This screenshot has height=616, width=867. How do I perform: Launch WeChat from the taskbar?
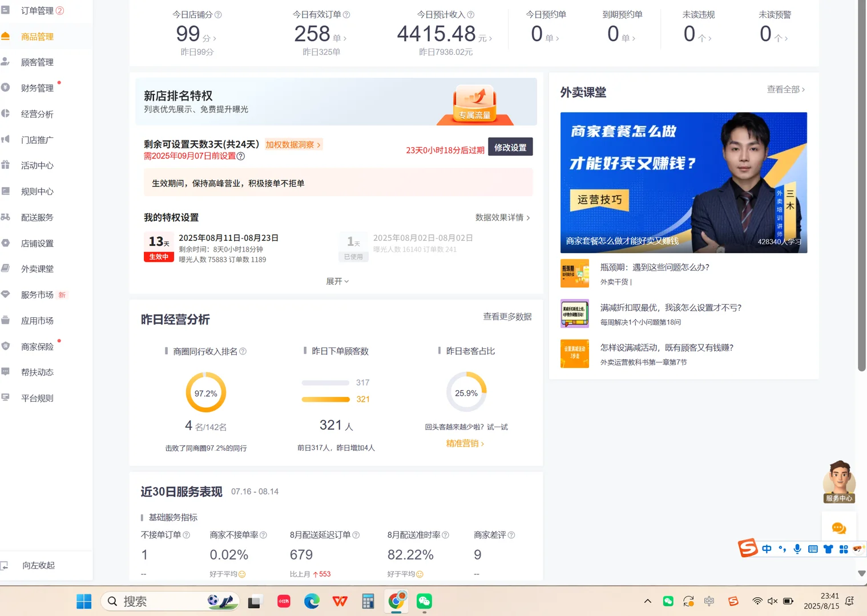pyautogui.click(x=424, y=601)
